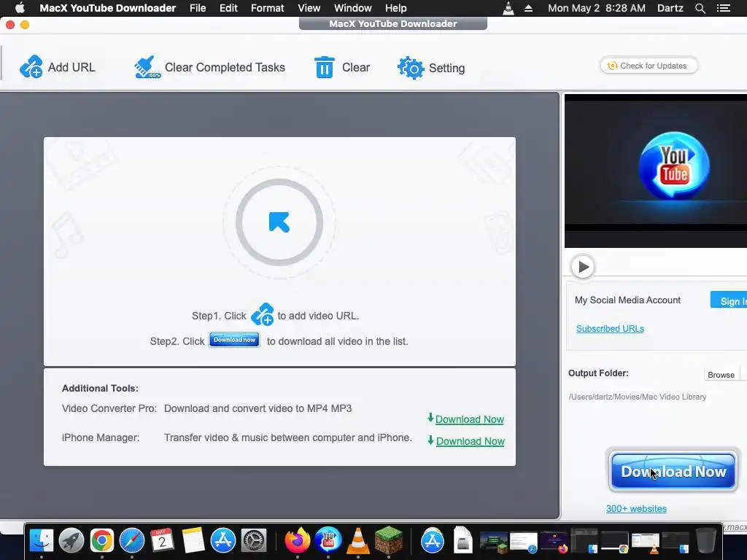Play the preview with the play button
Image resolution: width=747 pixels, height=560 pixels.
tap(583, 267)
